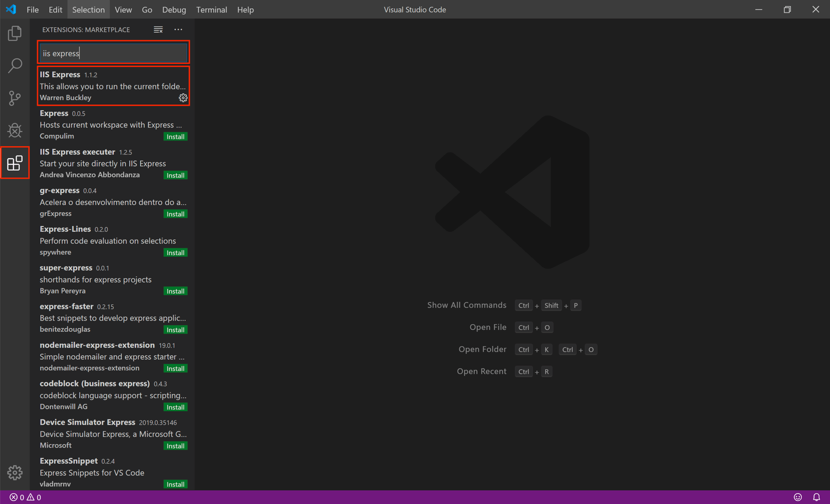Open the Debug view icon
Viewport: 830px width, 504px height.
pos(15,130)
